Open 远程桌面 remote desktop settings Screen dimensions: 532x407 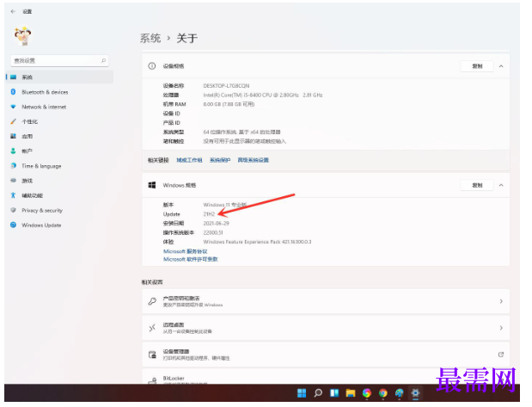tap(326, 328)
